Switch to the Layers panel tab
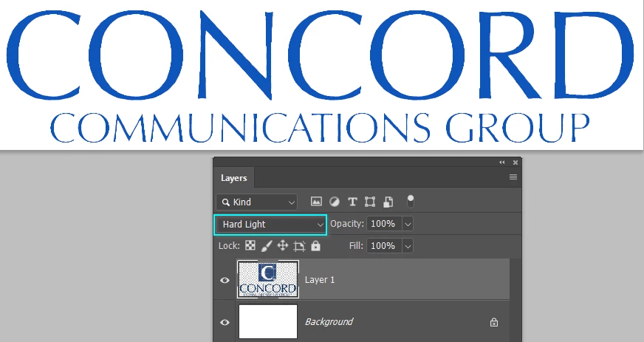Viewport: 644px width, 342px height. [233, 178]
